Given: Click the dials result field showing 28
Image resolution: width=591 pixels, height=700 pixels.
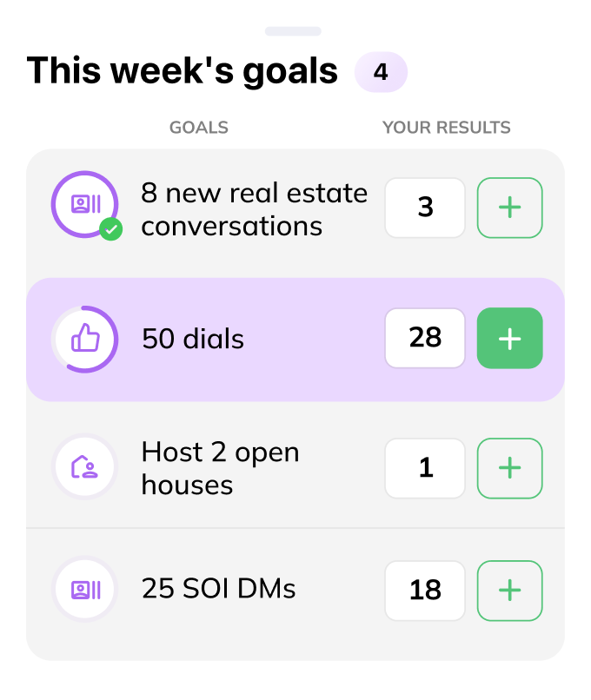Looking at the screenshot, I should pos(425,338).
